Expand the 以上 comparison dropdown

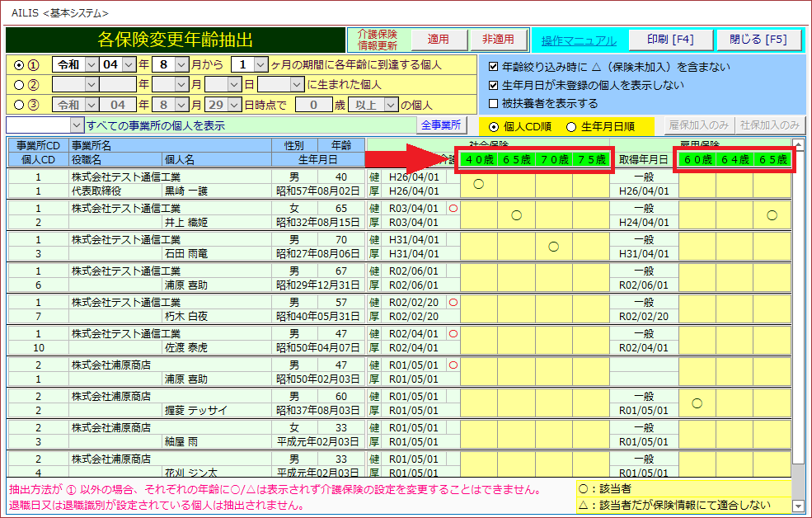pyautogui.click(x=388, y=105)
